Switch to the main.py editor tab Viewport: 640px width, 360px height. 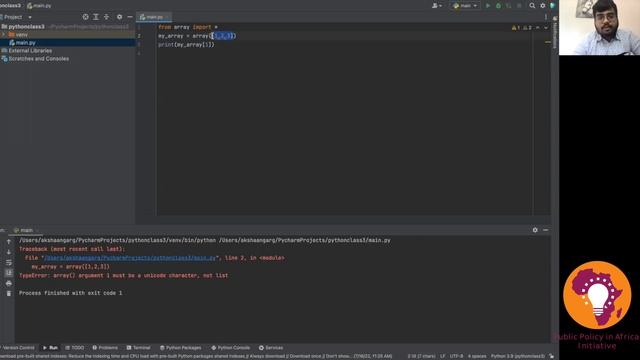click(154, 17)
